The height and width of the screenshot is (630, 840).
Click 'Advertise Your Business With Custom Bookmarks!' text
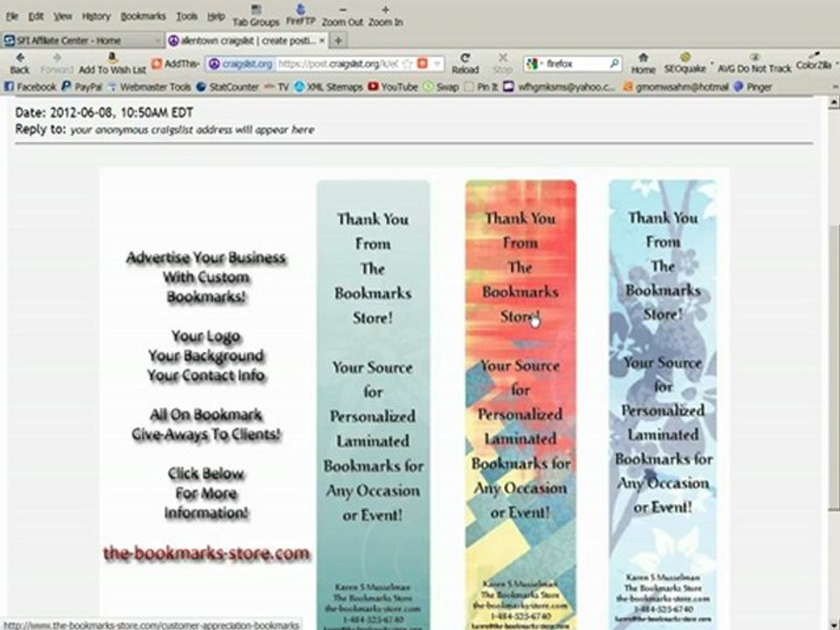coord(206,277)
